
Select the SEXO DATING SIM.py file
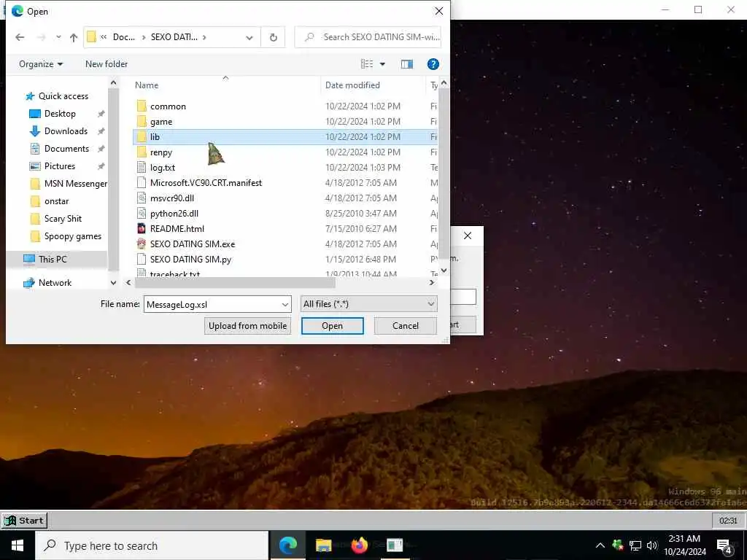(x=190, y=259)
